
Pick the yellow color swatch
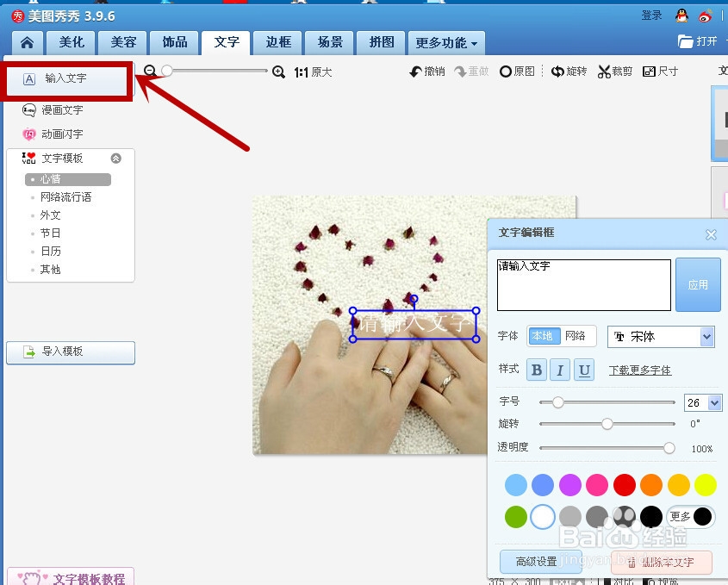[x=706, y=485]
